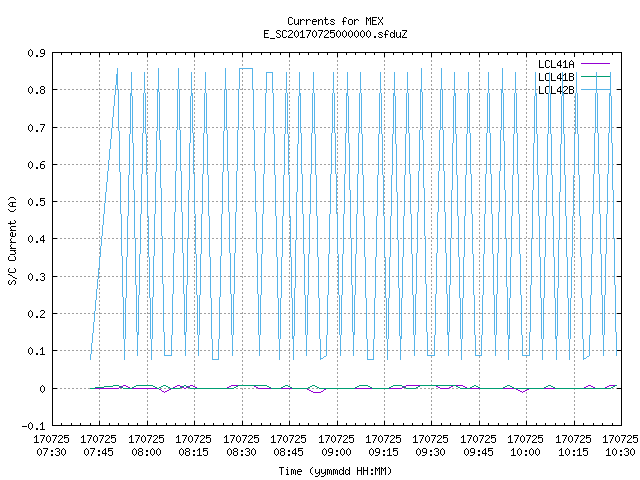Click the 0.9 y-axis tick label
This screenshot has width=640, height=480.
[36, 53]
